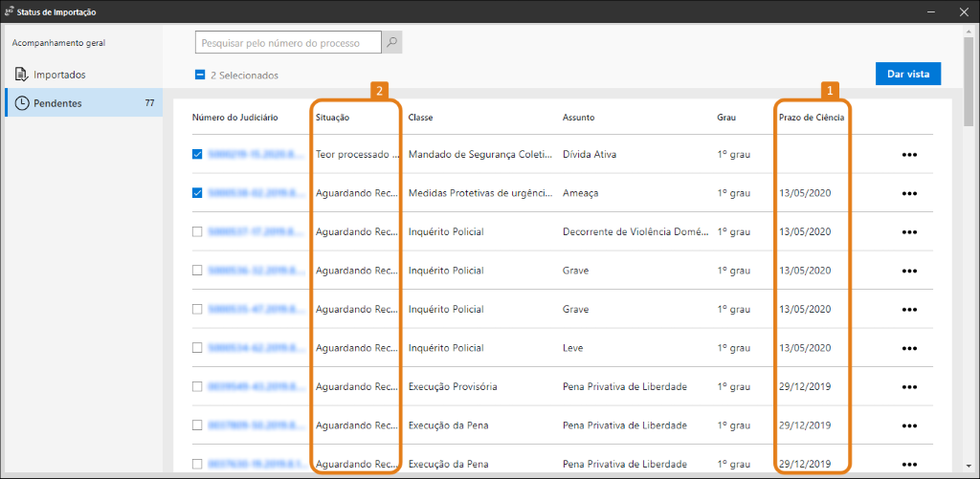Check the Decorrente de Violência row checkbox
980x479 pixels.
click(x=197, y=231)
